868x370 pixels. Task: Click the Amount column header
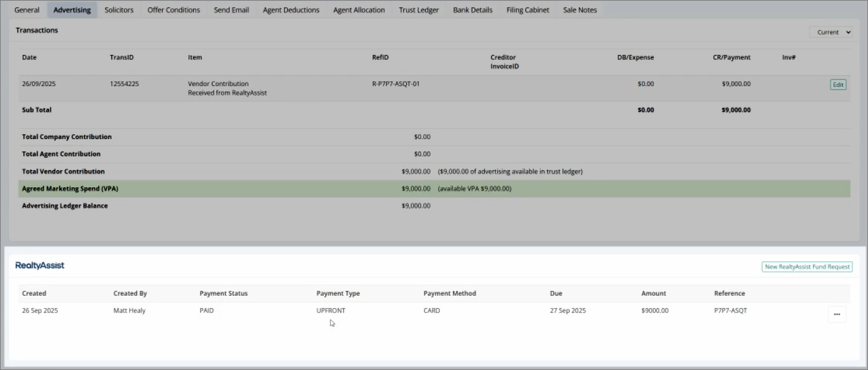(654, 293)
